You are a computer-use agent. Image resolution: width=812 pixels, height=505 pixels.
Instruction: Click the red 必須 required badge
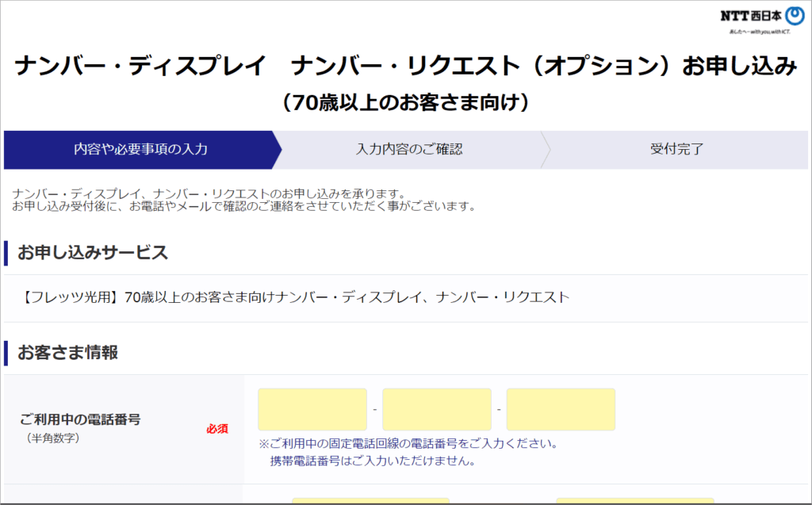click(x=217, y=428)
